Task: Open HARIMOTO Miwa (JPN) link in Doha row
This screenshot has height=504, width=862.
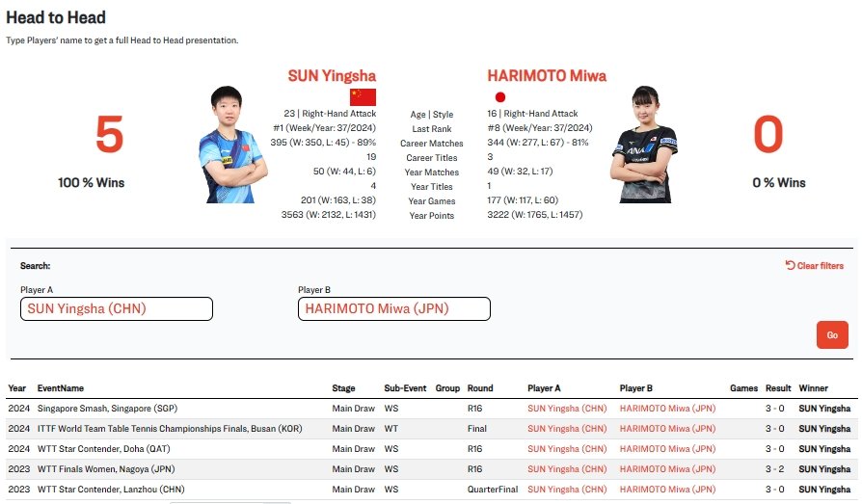Action: [x=667, y=449]
